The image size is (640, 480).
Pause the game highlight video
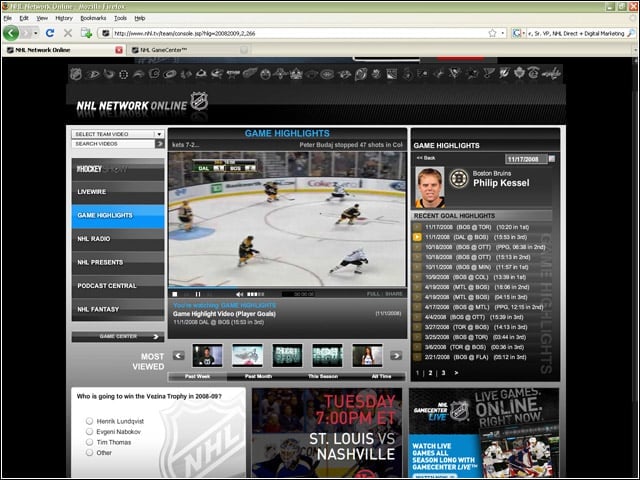[198, 294]
